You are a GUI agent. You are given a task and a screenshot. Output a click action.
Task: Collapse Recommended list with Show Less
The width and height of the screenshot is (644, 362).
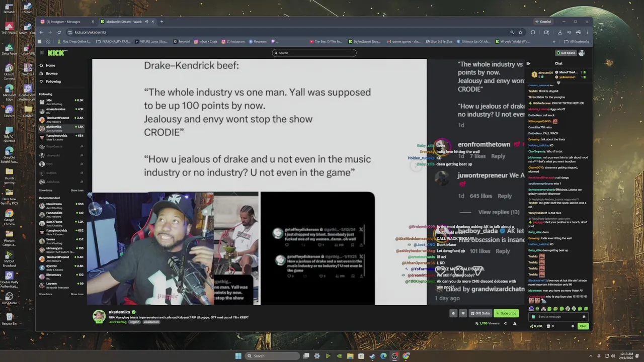coord(77,294)
